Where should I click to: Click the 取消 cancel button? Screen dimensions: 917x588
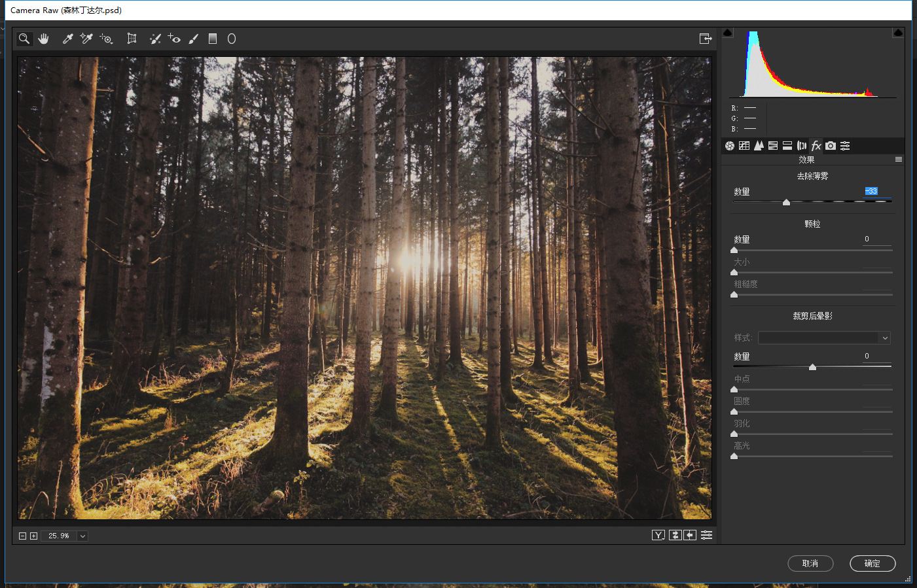tap(810, 563)
